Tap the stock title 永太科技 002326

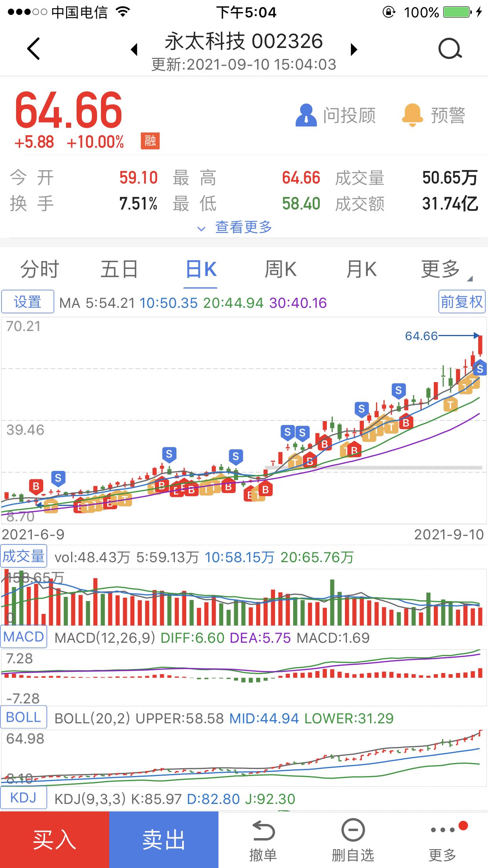pos(244,41)
